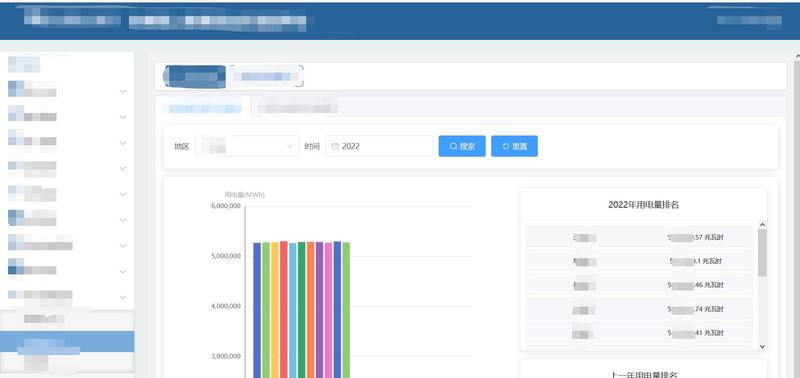Click the yellow bar in usage chart
The image size is (800, 378).
point(275,310)
